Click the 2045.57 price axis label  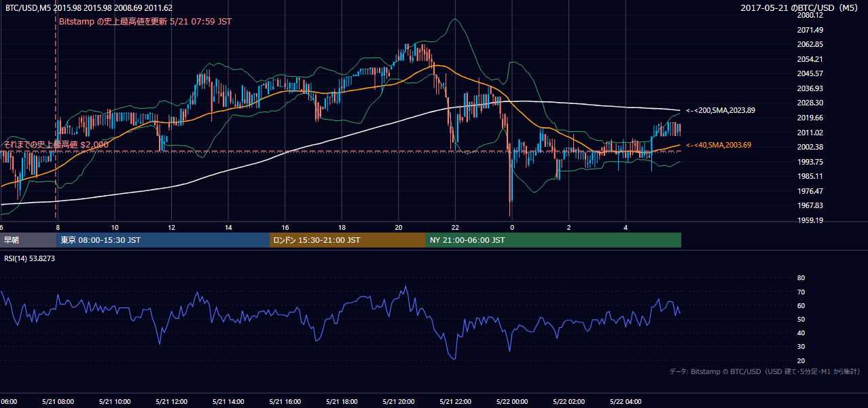810,73
